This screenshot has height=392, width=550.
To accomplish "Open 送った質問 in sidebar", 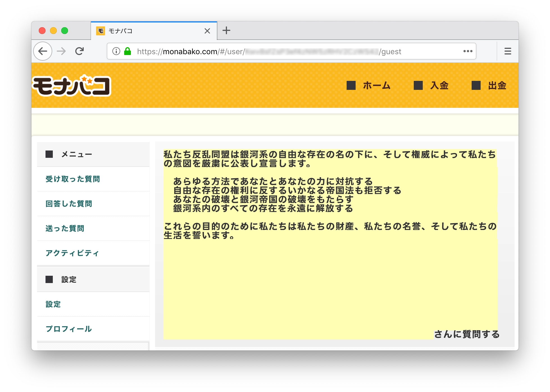I will pyautogui.click(x=65, y=229).
